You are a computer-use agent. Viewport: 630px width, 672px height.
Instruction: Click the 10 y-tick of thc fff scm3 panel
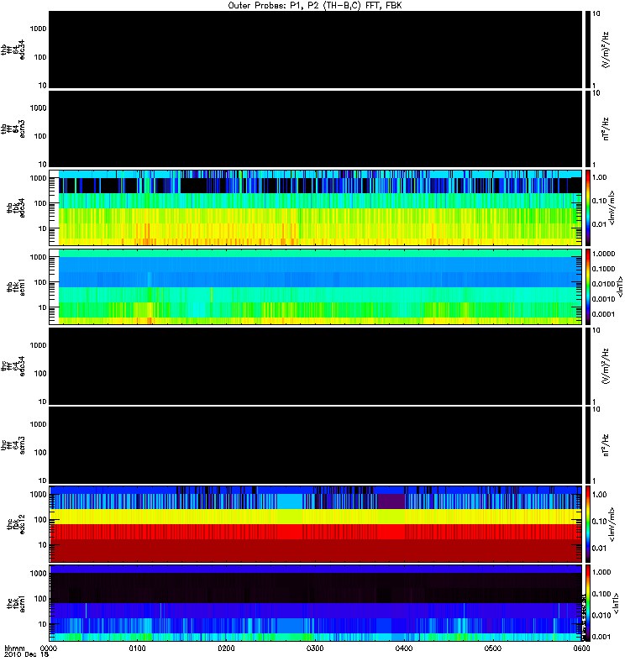pos(43,480)
